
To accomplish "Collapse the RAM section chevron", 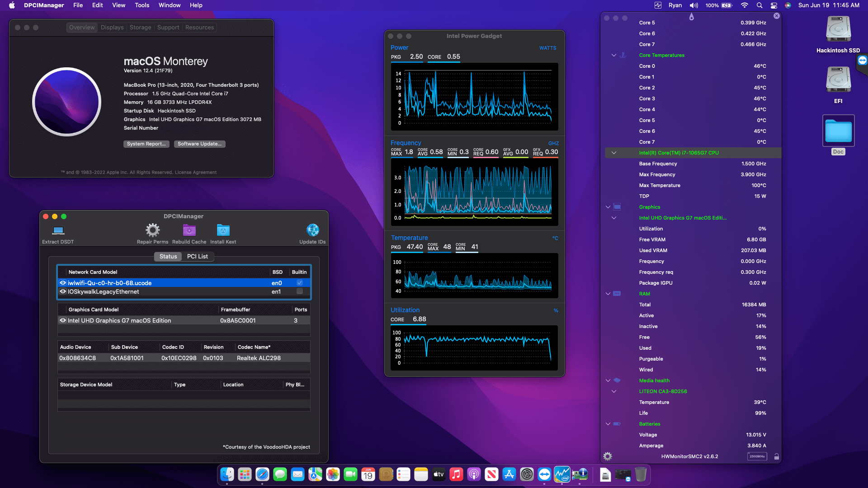I will click(608, 294).
